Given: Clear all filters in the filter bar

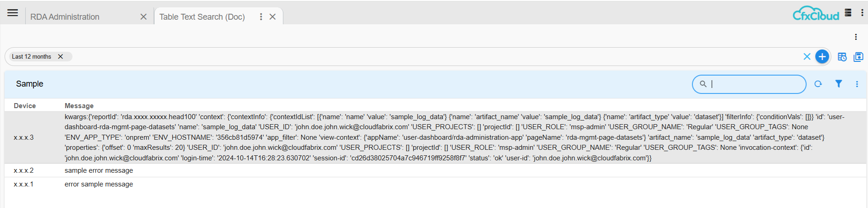Looking at the screenshot, I should (807, 56).
